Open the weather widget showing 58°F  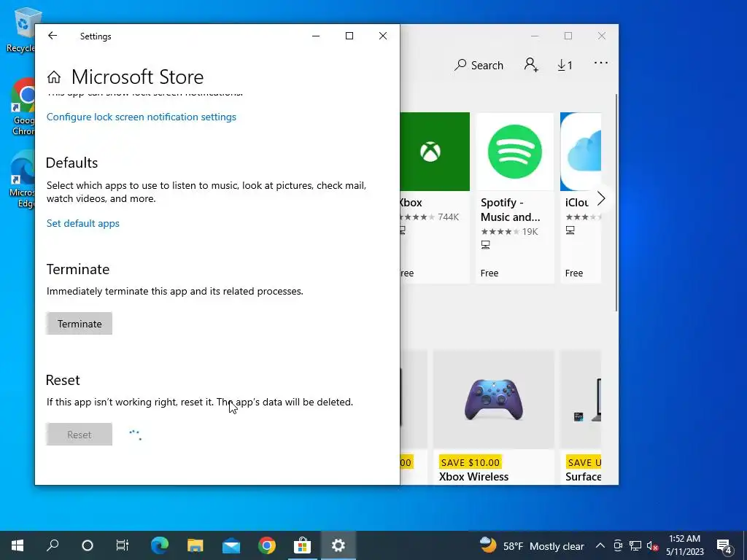click(x=532, y=545)
